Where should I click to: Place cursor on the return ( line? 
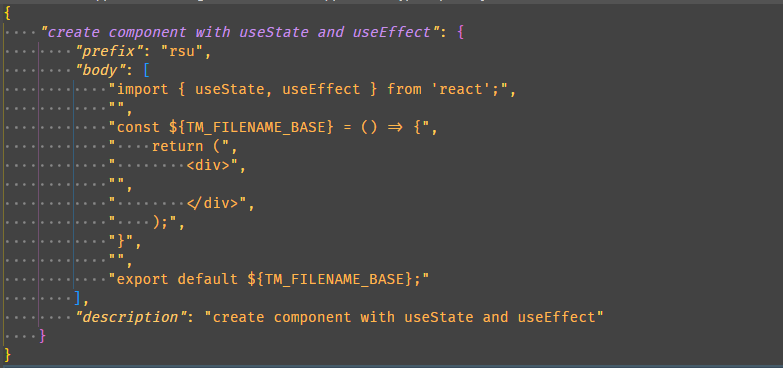173,147
